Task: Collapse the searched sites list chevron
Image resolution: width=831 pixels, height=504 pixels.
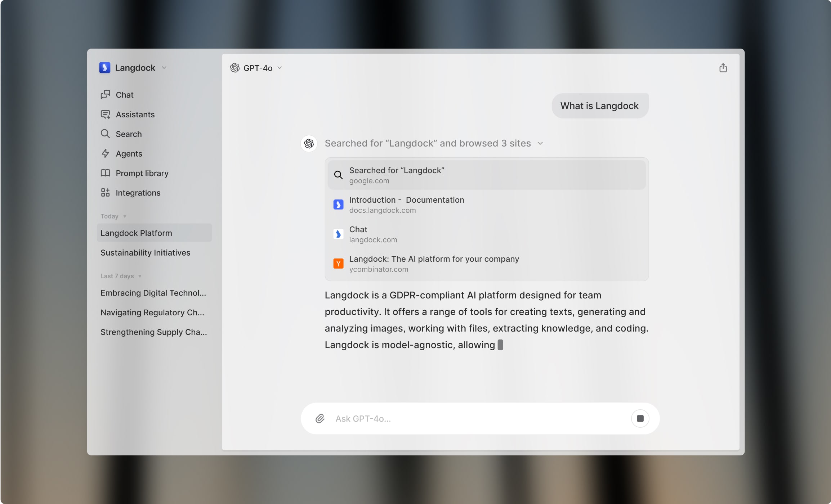Action: tap(540, 143)
